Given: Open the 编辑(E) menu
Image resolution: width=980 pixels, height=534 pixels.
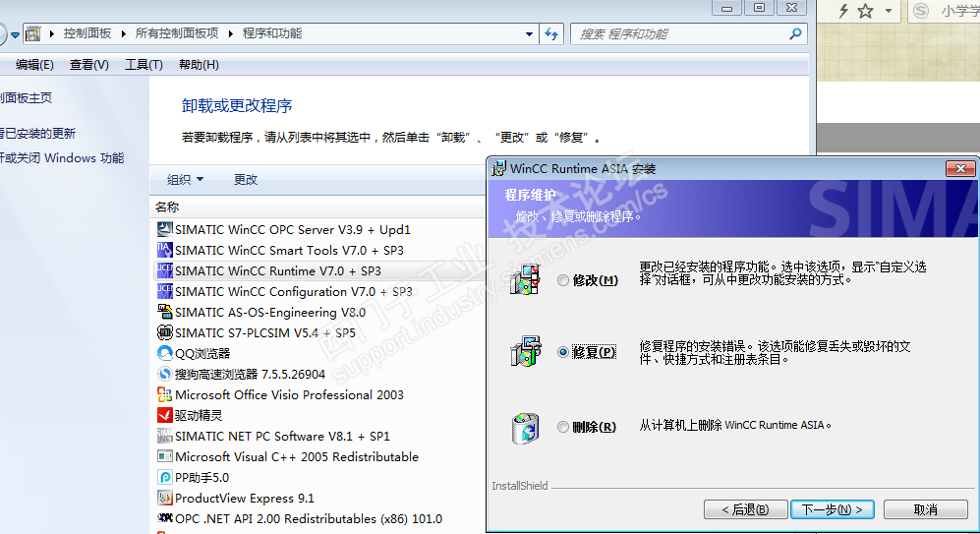Looking at the screenshot, I should (34, 64).
